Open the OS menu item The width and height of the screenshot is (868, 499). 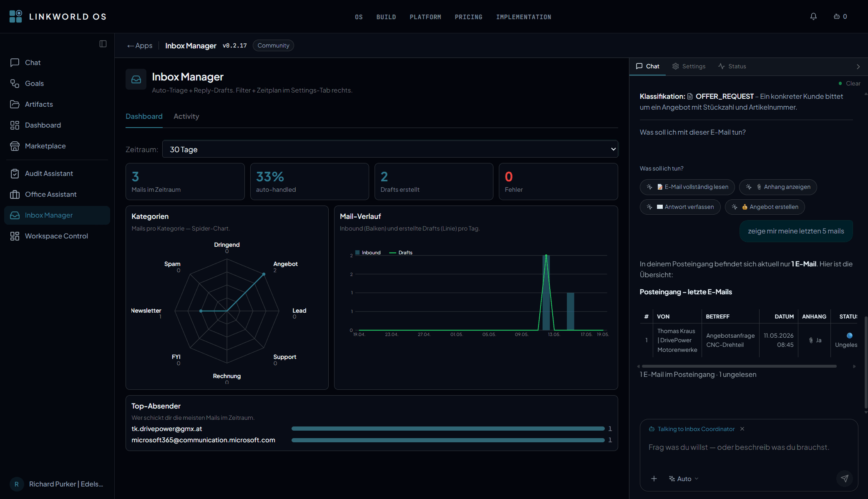pos(359,17)
